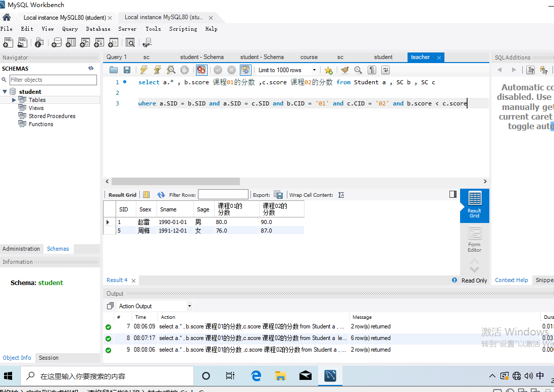Open the Context Help tab
Image resolution: width=554 pixels, height=392 pixels.
click(511, 280)
